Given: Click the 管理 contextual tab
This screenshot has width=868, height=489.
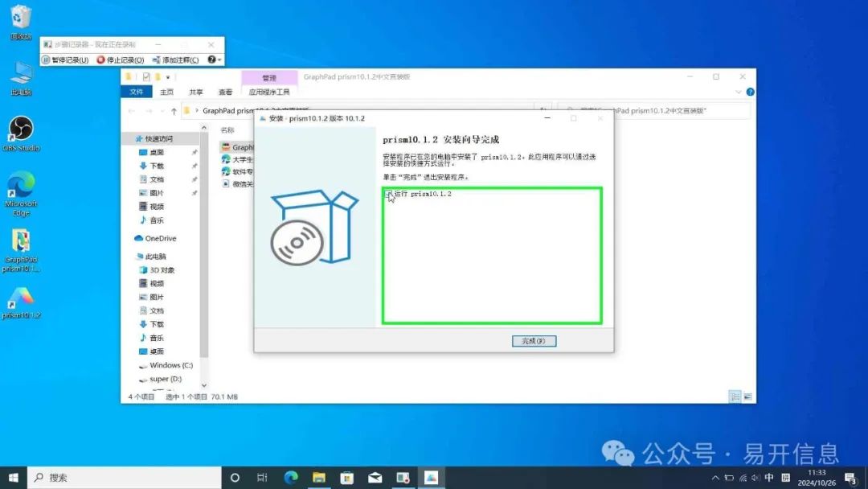Looking at the screenshot, I should [x=269, y=77].
